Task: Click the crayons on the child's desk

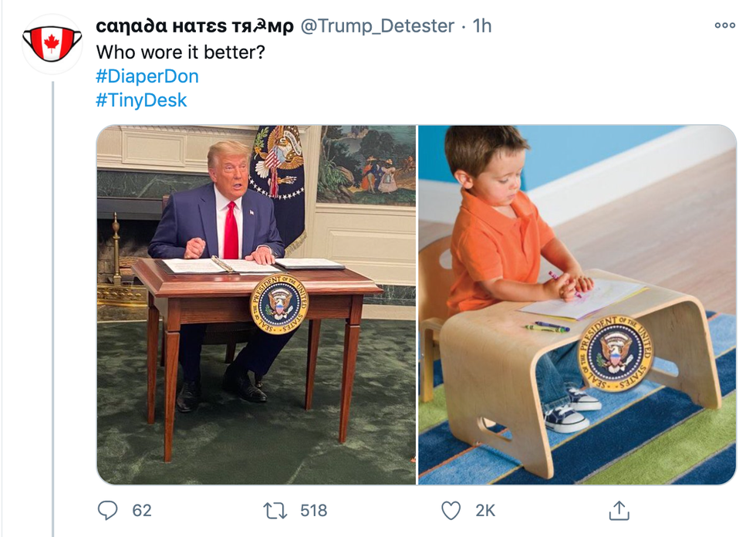Action: (x=548, y=326)
